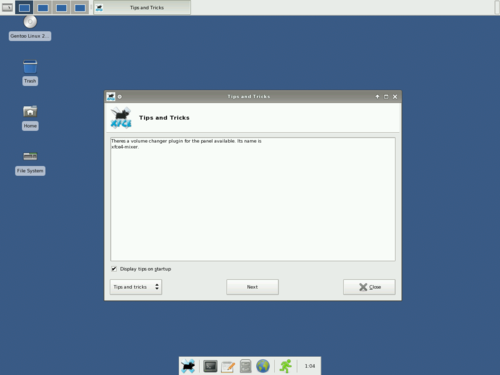The image size is (500, 375).
Task: Switch to the first workspace in pager
Action: coord(24,7)
